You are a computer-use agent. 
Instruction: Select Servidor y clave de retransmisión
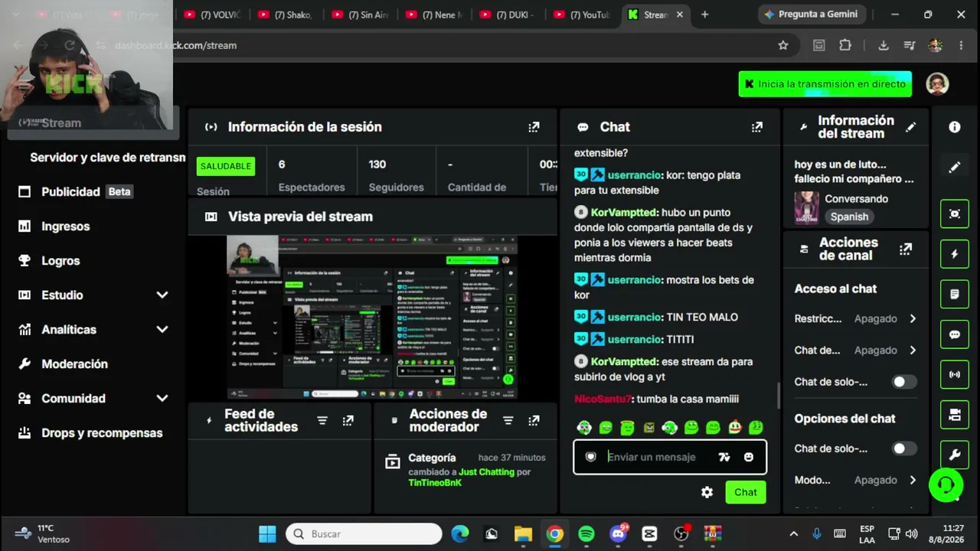pyautogui.click(x=107, y=157)
